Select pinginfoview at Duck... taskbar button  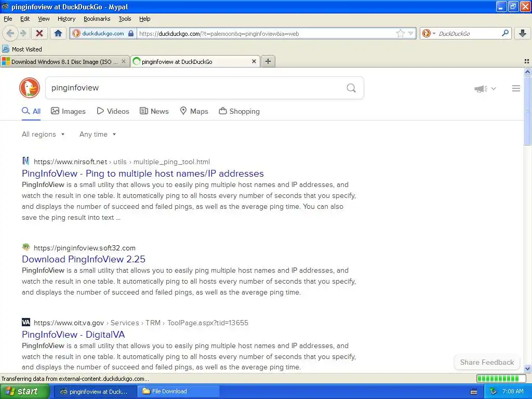[x=95, y=392]
